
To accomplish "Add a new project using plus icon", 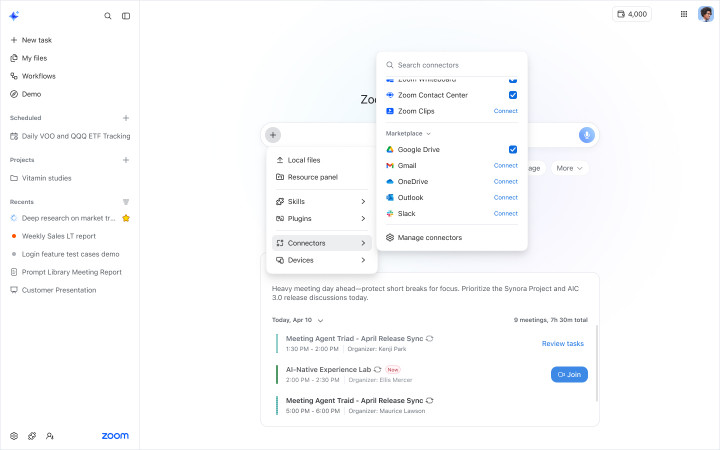I will 126,160.
